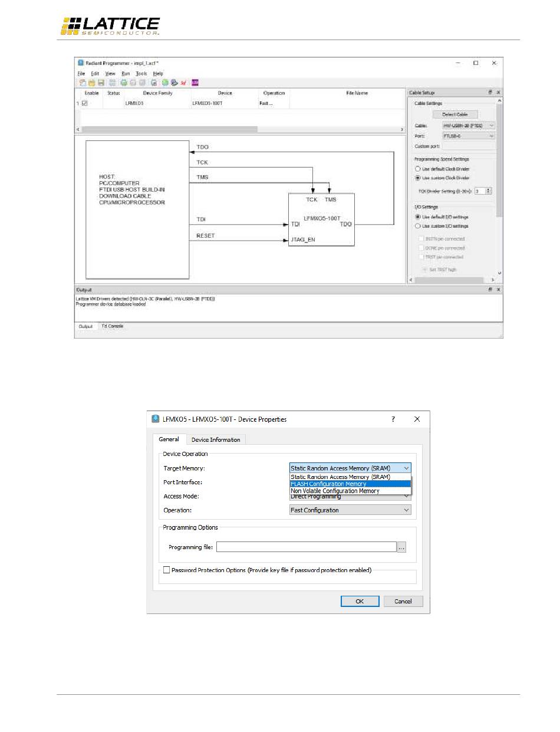
Task: Click Cancel in Device Properties
Action: tap(403, 601)
